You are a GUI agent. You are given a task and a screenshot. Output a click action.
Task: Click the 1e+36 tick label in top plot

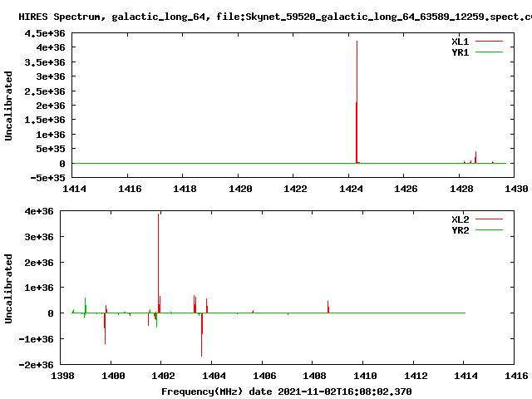[x=51, y=135]
